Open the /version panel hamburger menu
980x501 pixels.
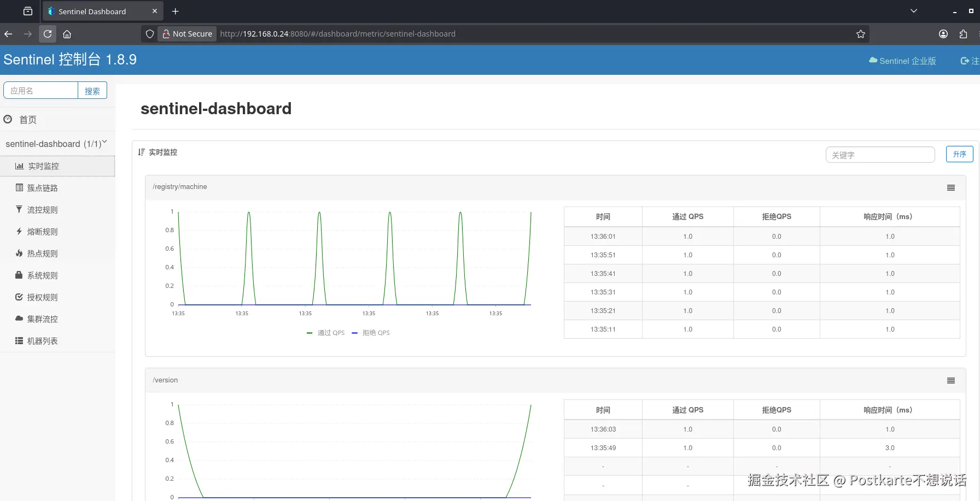click(x=951, y=380)
